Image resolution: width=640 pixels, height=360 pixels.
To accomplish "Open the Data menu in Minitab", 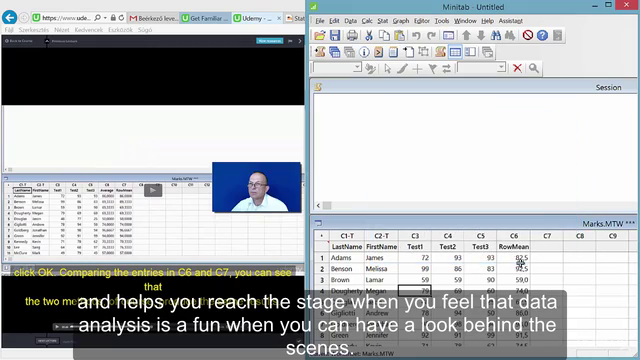I will point(350,21).
